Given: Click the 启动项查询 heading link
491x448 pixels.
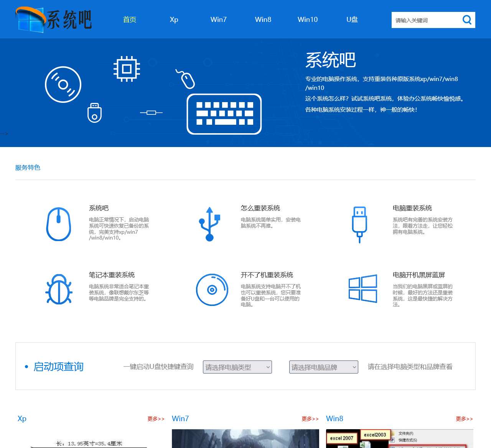Looking at the screenshot, I should (58, 367).
